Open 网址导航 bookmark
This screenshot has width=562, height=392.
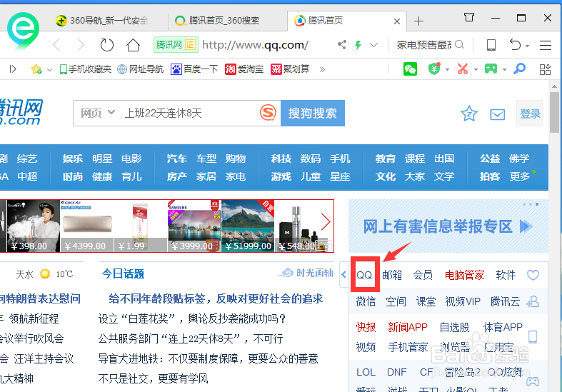[x=141, y=69]
